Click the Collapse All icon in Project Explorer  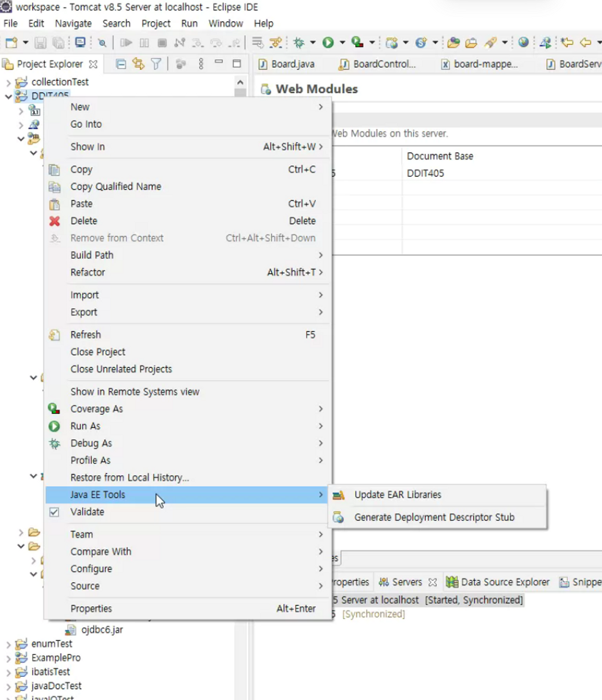pos(121,64)
